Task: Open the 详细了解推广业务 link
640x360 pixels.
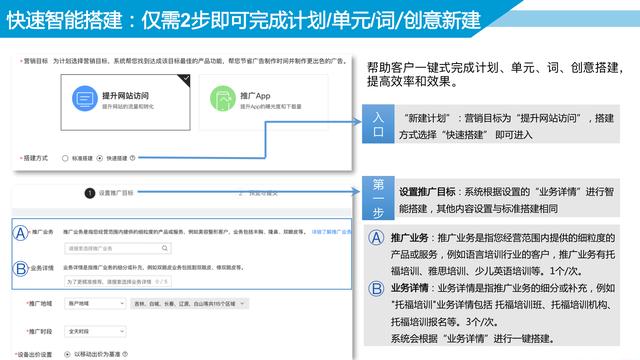Action: [331, 232]
